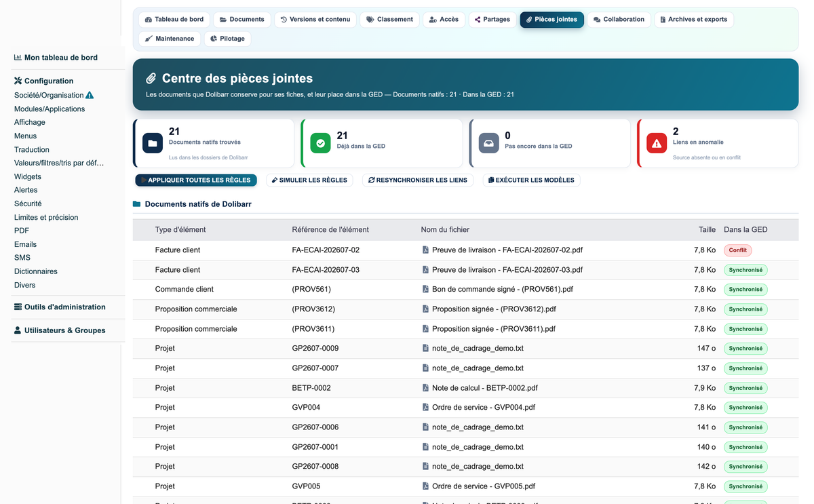
Task: Click the tools icon beside Configuration
Action: coord(18,81)
